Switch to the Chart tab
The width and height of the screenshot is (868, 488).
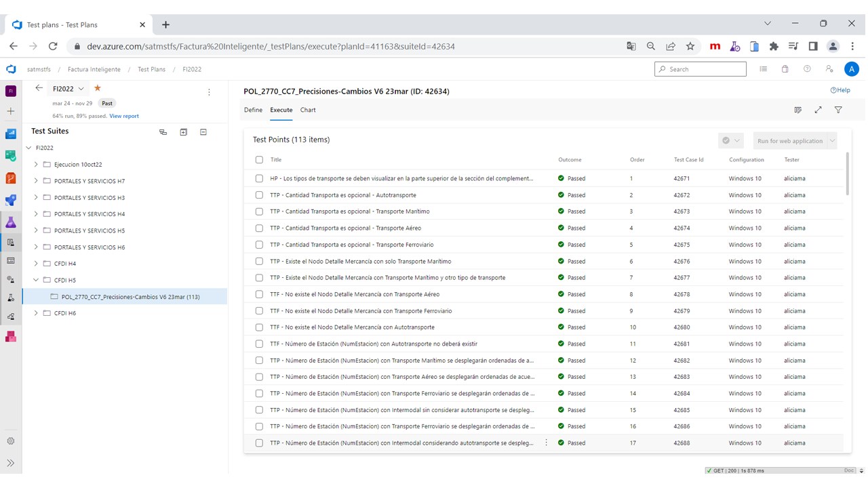point(308,110)
